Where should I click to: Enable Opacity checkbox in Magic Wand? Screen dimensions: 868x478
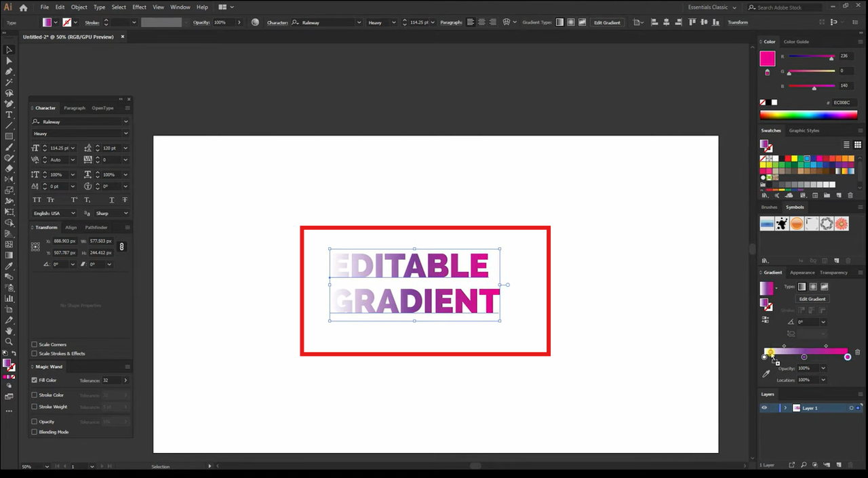click(35, 421)
